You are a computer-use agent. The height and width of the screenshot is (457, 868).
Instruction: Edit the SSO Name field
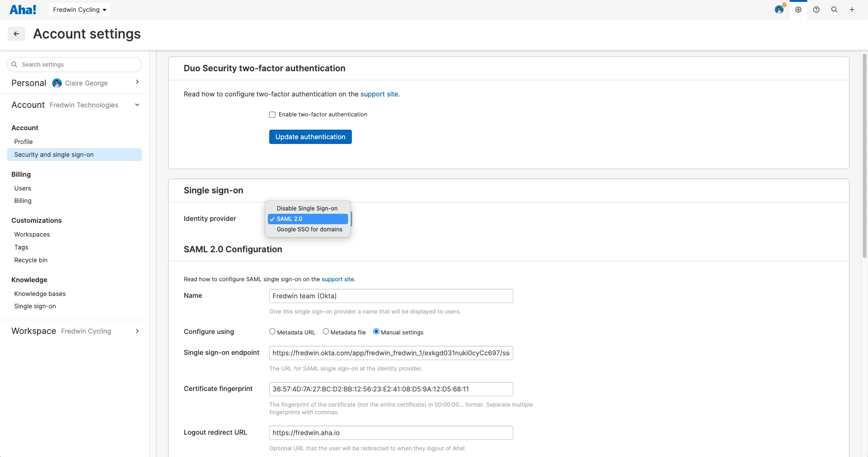click(x=391, y=296)
